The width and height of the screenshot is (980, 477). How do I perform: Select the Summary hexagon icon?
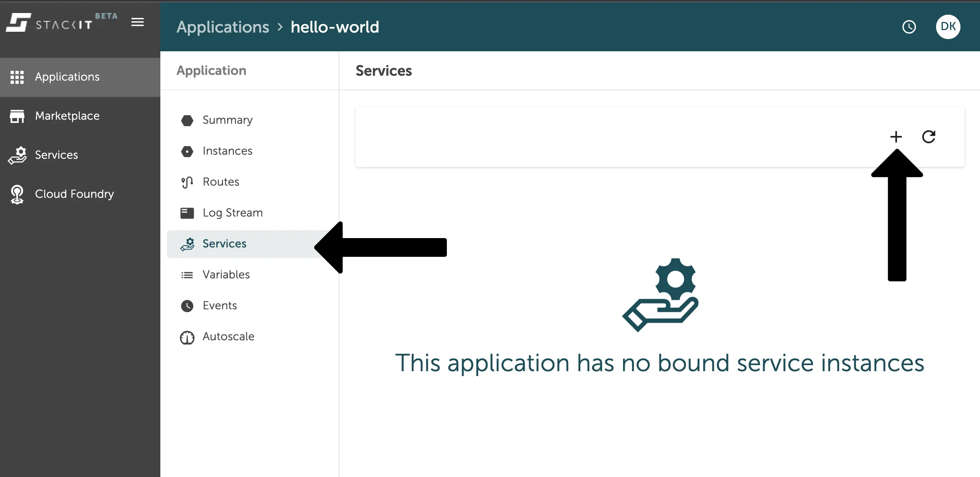(187, 120)
